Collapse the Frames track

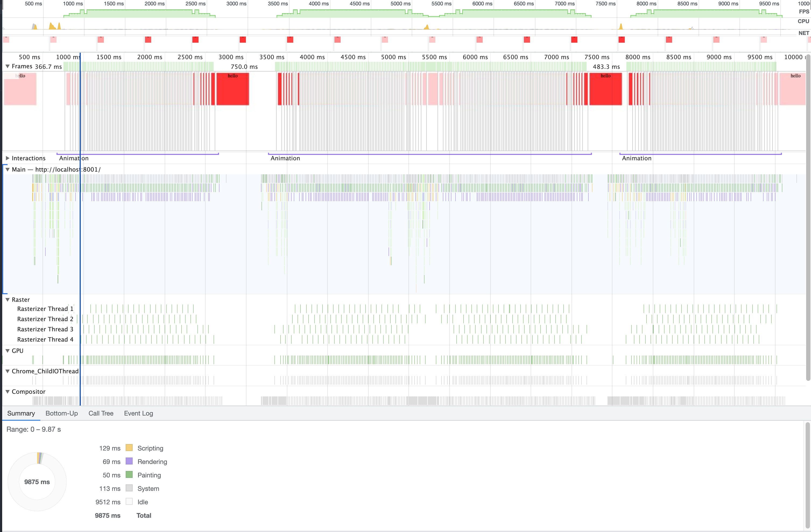(7, 66)
